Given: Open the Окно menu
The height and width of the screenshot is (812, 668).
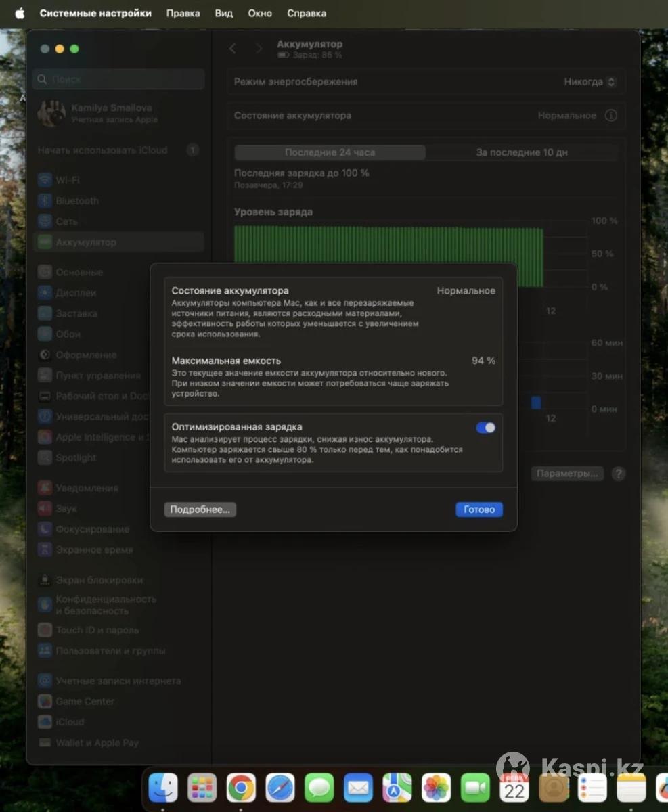Looking at the screenshot, I should coord(260,13).
